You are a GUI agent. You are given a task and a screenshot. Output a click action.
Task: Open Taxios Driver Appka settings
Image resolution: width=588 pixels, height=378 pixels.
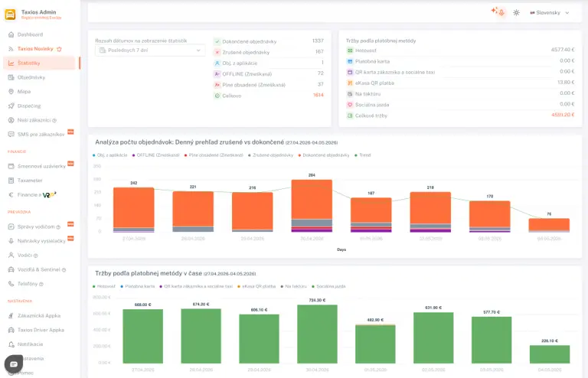(x=41, y=330)
